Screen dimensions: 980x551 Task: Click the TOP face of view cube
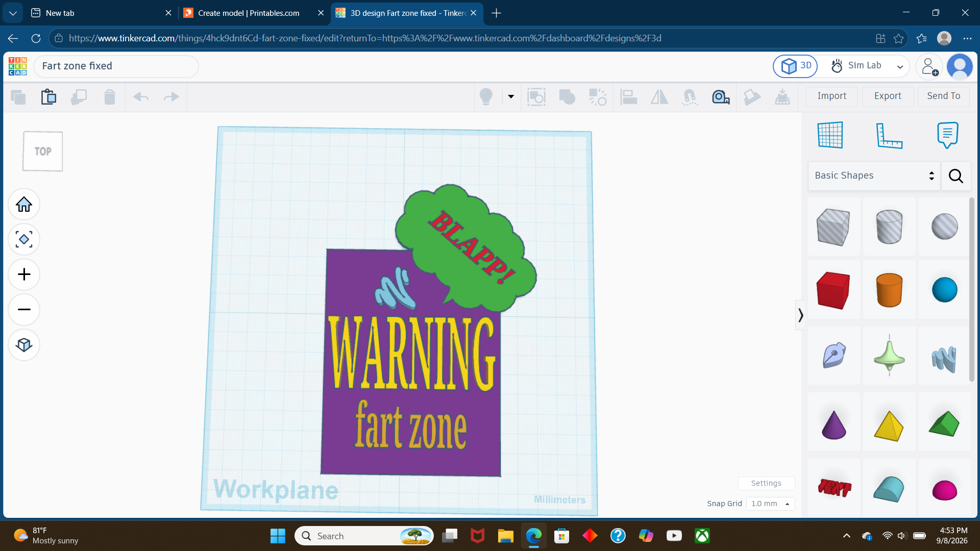[43, 152]
